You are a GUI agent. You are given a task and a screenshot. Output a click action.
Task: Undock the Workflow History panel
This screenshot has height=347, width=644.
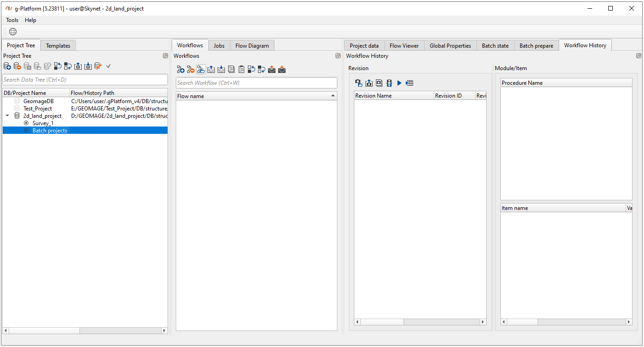tap(638, 56)
